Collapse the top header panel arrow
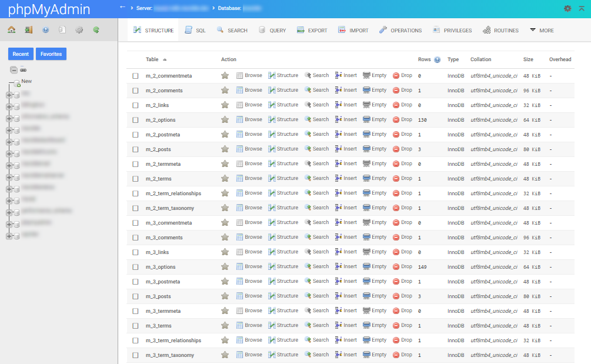 (x=582, y=8)
